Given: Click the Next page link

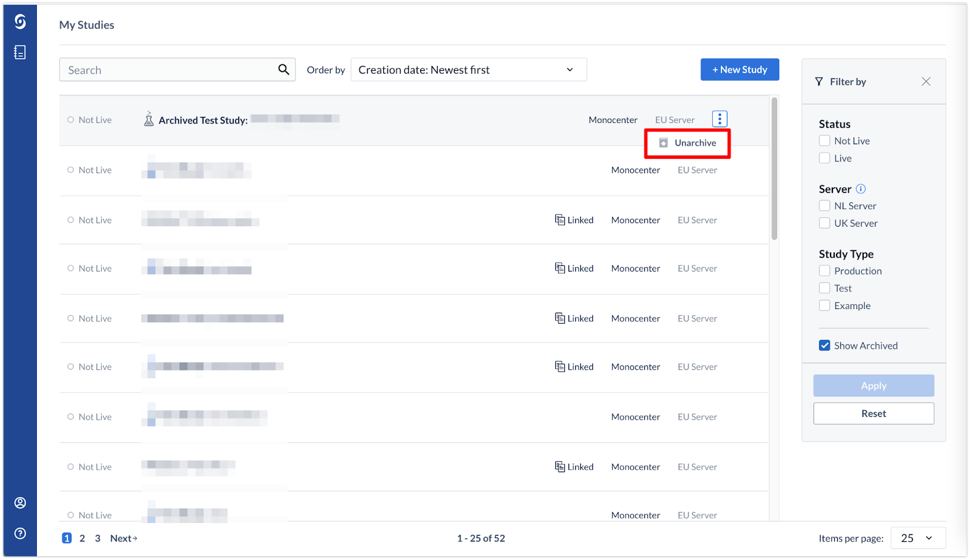Looking at the screenshot, I should pyautogui.click(x=124, y=538).
